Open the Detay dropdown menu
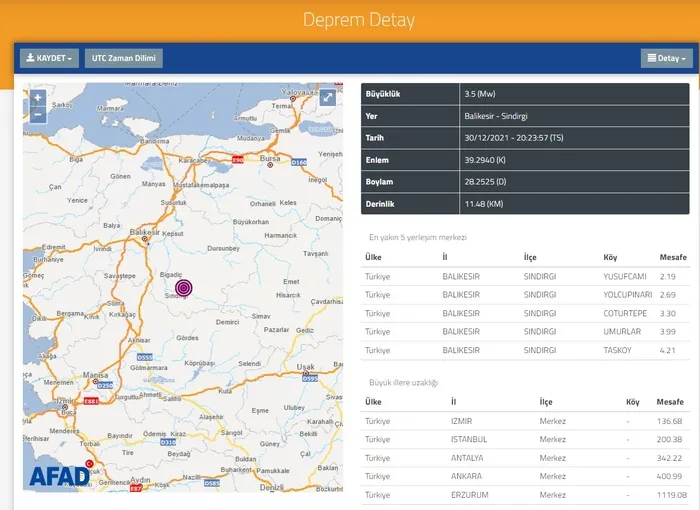 tap(666, 58)
